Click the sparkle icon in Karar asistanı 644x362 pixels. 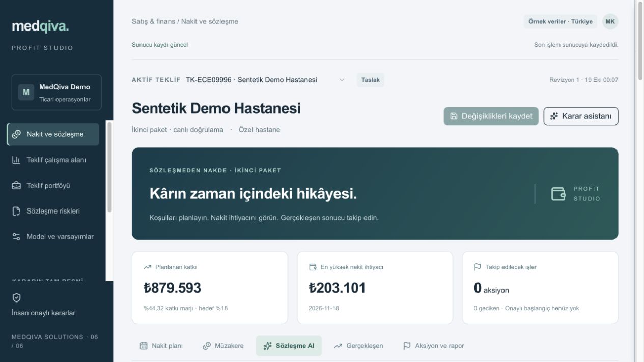(554, 116)
